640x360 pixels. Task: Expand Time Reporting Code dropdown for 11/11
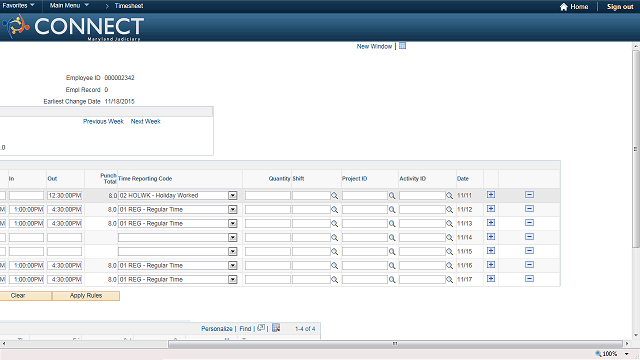(233, 196)
